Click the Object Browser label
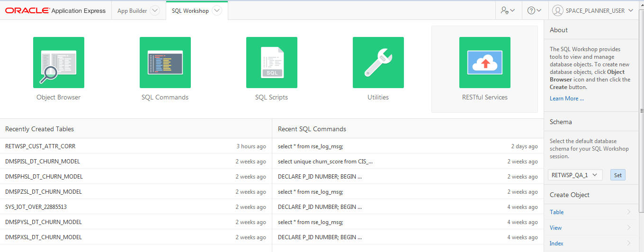The image size is (644, 252). [x=59, y=97]
